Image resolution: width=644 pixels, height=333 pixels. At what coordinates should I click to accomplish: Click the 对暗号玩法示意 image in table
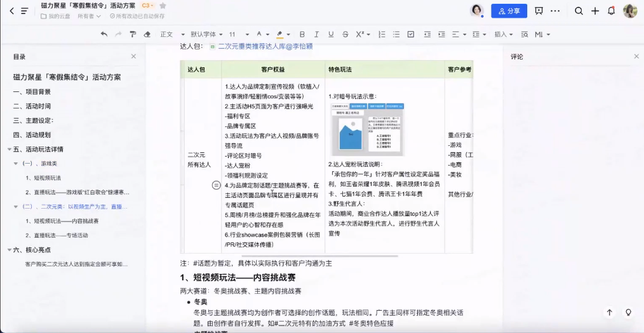point(368,129)
